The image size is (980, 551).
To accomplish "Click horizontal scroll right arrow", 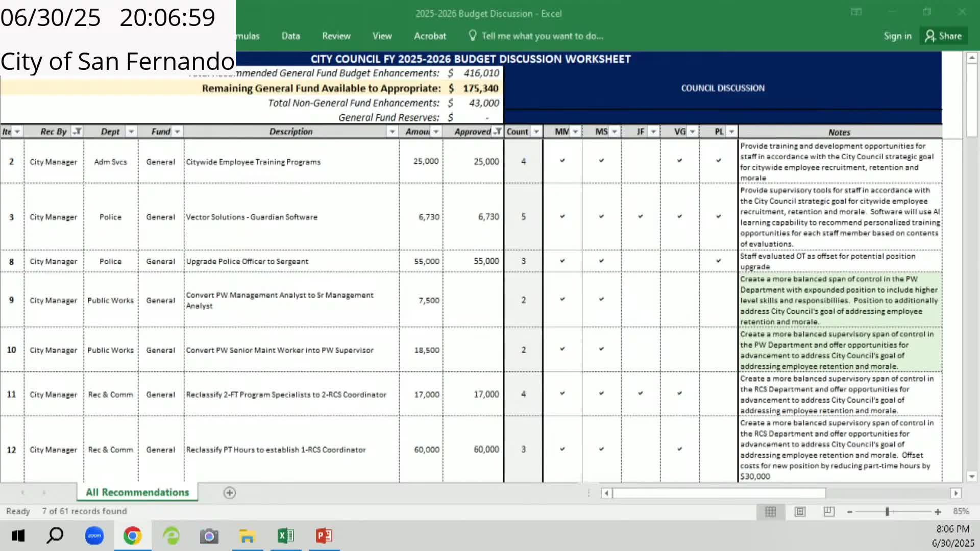I will pyautogui.click(x=956, y=493).
